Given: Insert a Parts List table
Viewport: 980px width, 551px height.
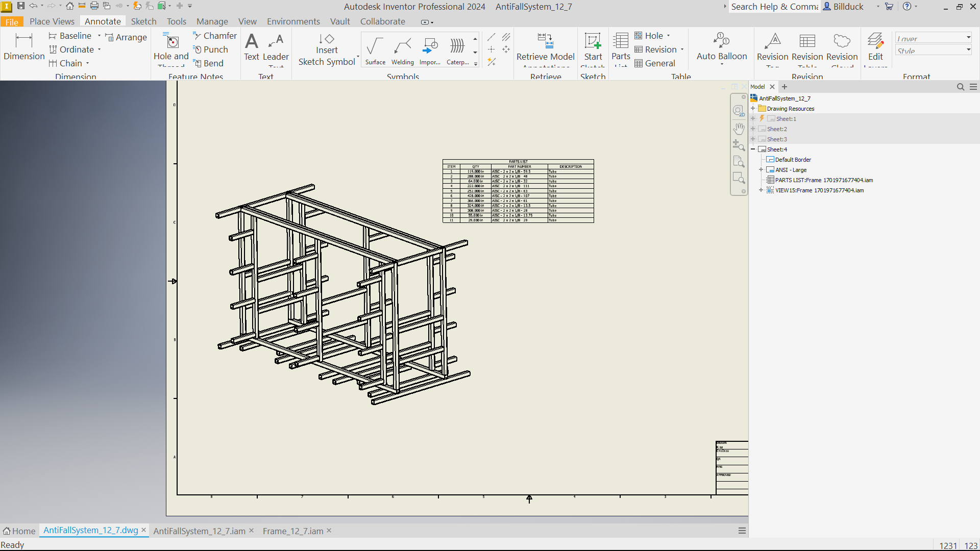Looking at the screenshot, I should pos(621,48).
